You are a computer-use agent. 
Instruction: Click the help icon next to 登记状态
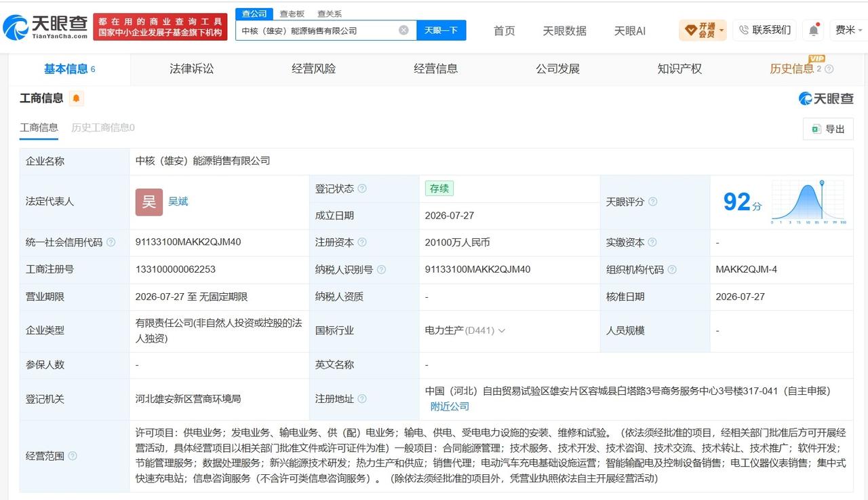click(362, 189)
